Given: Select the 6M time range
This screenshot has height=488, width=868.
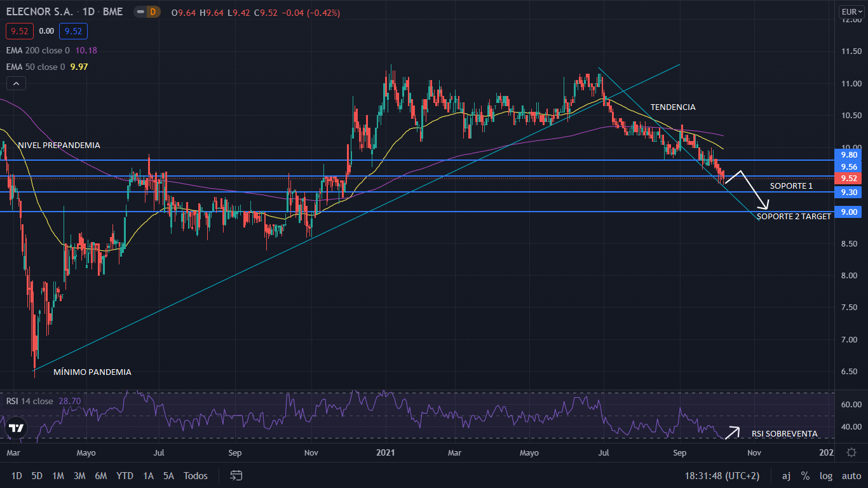Looking at the screenshot, I should (x=100, y=476).
